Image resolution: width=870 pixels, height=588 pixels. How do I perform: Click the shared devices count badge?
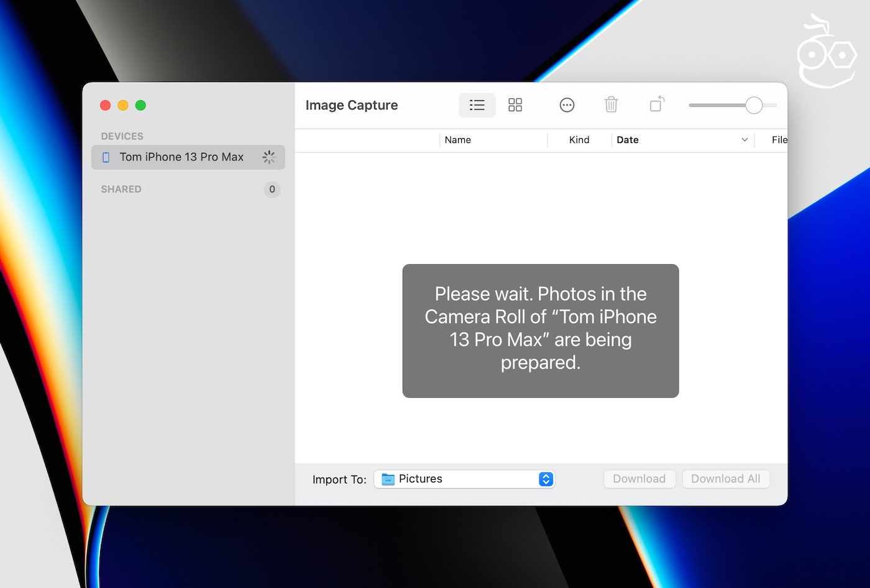pyautogui.click(x=272, y=189)
